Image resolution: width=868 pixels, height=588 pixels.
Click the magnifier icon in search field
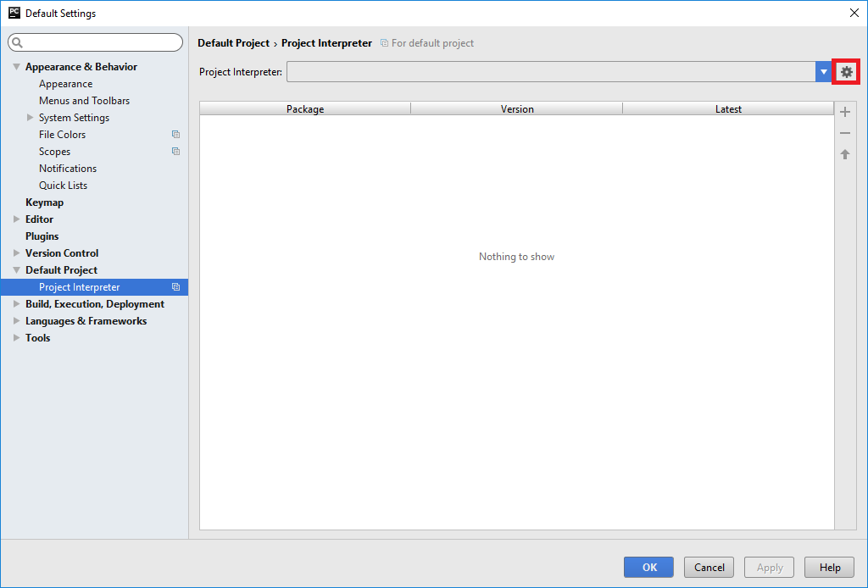coord(18,42)
